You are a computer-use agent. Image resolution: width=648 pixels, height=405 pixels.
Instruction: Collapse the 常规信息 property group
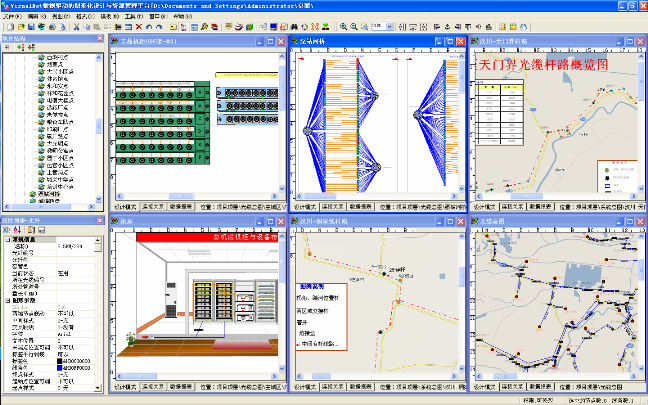(x=5, y=240)
